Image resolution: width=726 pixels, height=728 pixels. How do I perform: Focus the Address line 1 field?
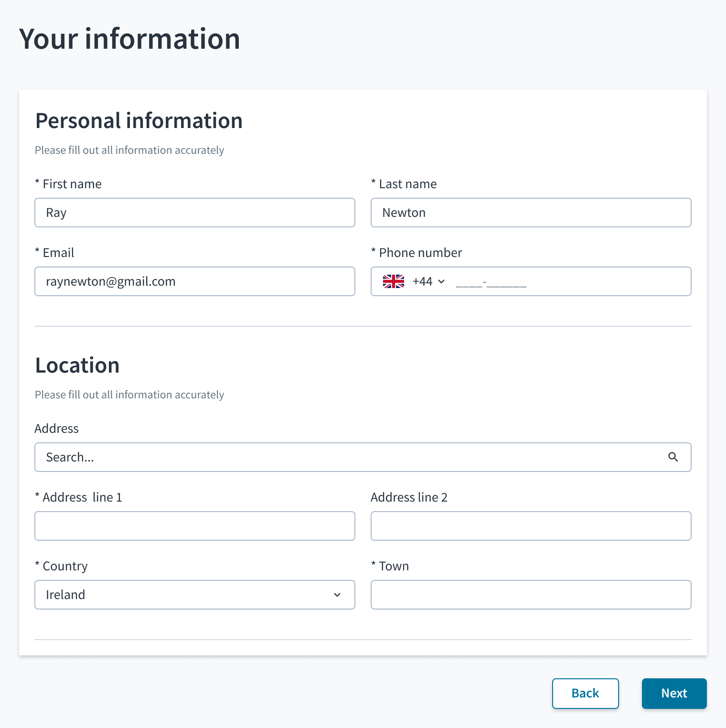[195, 526]
